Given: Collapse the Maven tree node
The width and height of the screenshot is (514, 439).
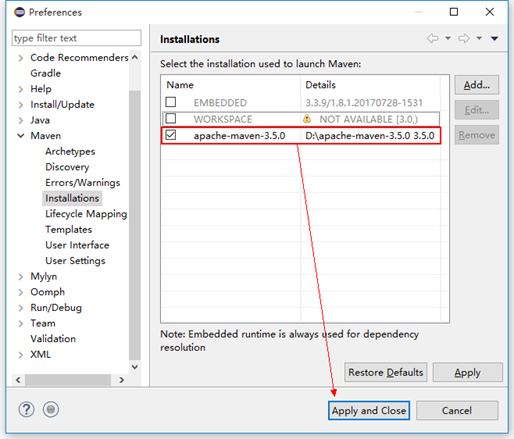Looking at the screenshot, I should tap(21, 136).
